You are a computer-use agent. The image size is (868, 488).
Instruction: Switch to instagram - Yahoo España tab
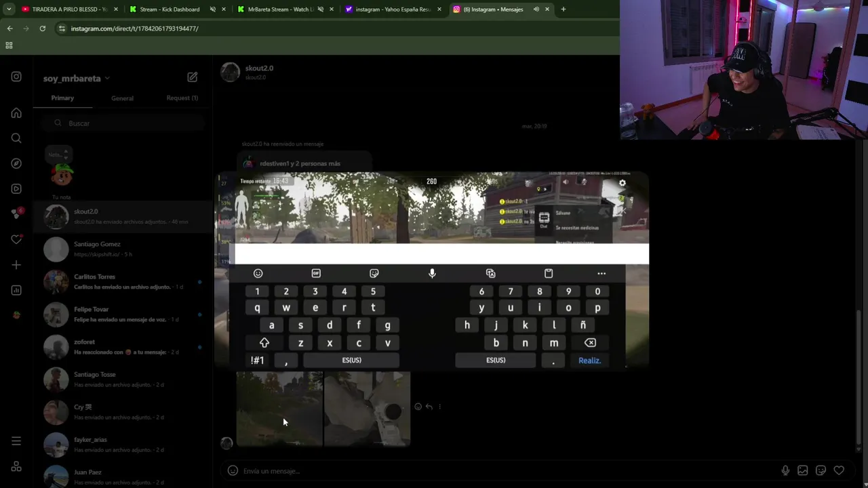(393, 9)
